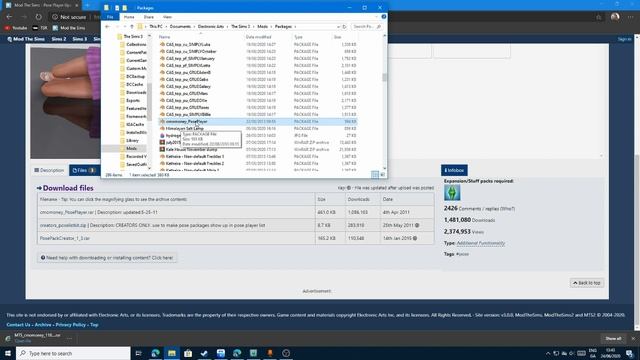Open the Explorer Share ribbon tab
This screenshot has height=360, width=640.
click(149, 17)
